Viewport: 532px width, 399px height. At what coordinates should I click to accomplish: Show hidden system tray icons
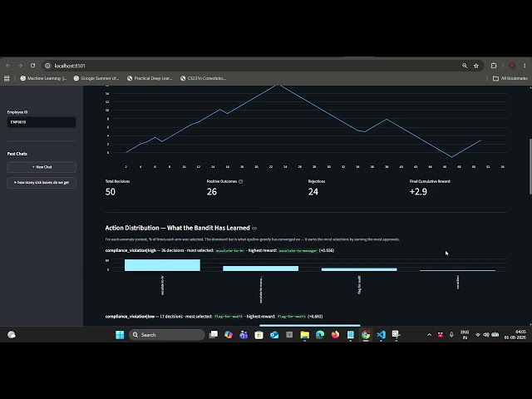pyautogui.click(x=429, y=335)
